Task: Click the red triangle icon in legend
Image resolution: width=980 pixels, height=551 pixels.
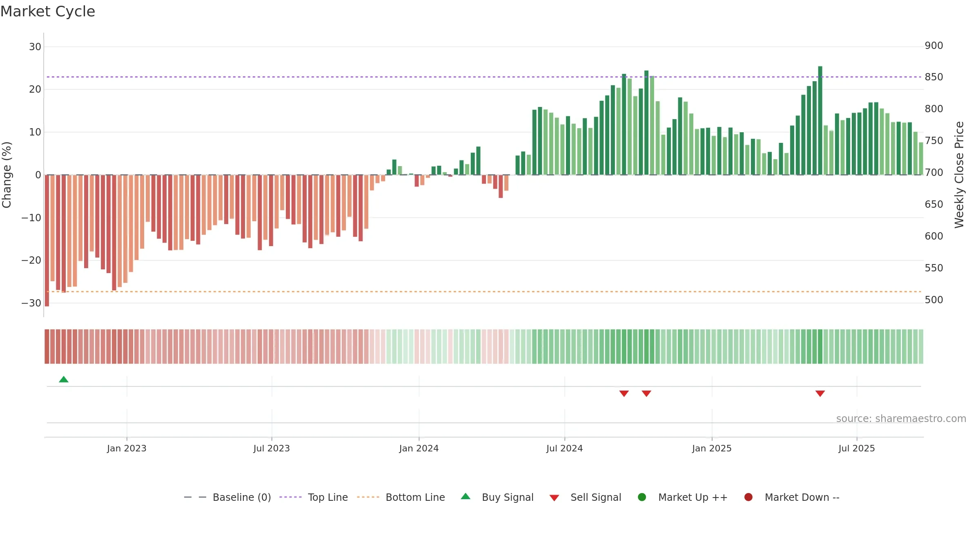Action: [554, 498]
